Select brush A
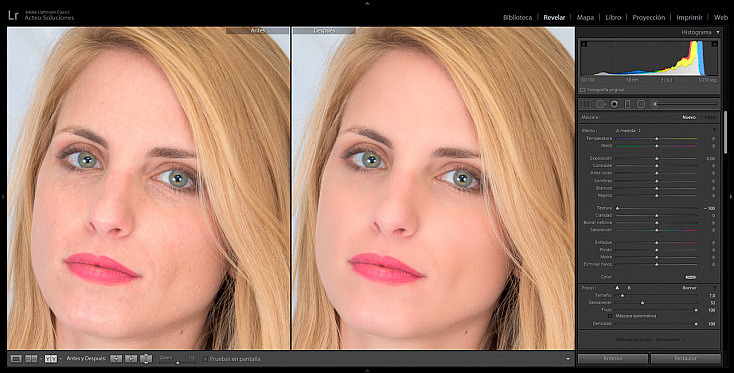The height and width of the screenshot is (373, 734). pyautogui.click(x=617, y=288)
